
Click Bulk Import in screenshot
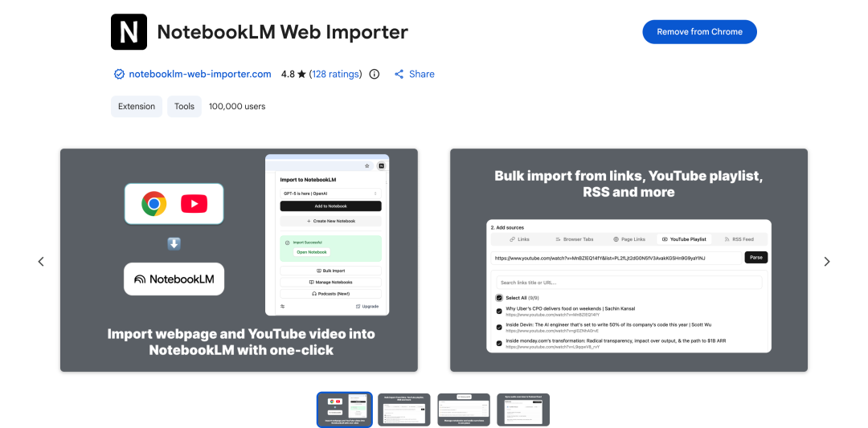pos(330,271)
